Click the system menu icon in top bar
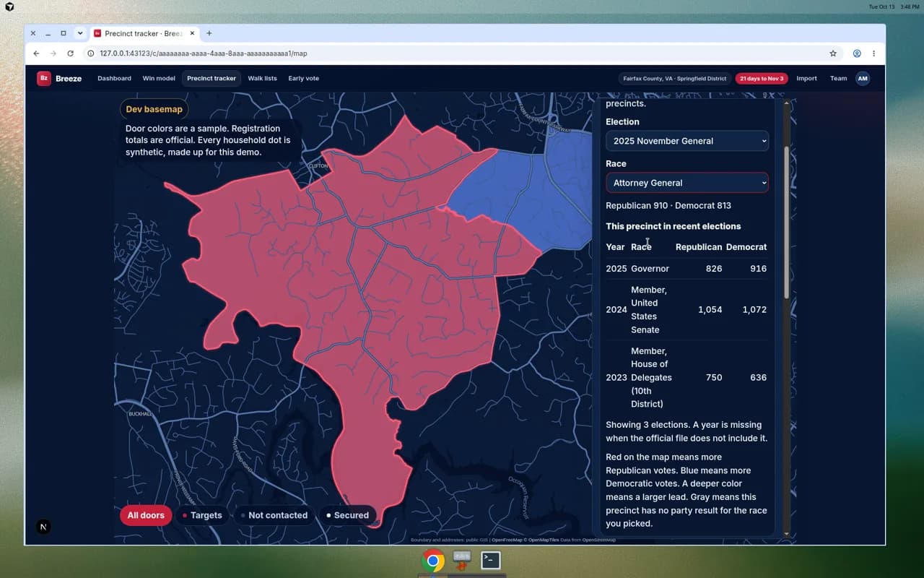This screenshot has width=924, height=578. point(9,7)
